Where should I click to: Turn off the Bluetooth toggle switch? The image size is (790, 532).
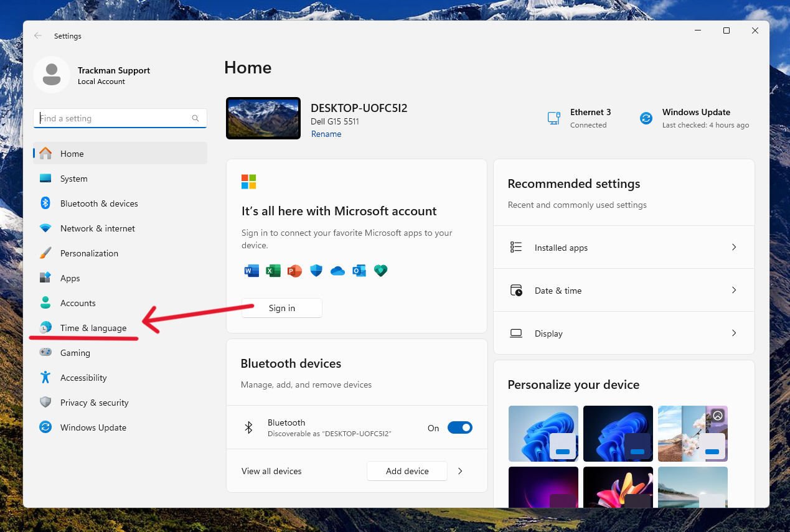(x=460, y=427)
